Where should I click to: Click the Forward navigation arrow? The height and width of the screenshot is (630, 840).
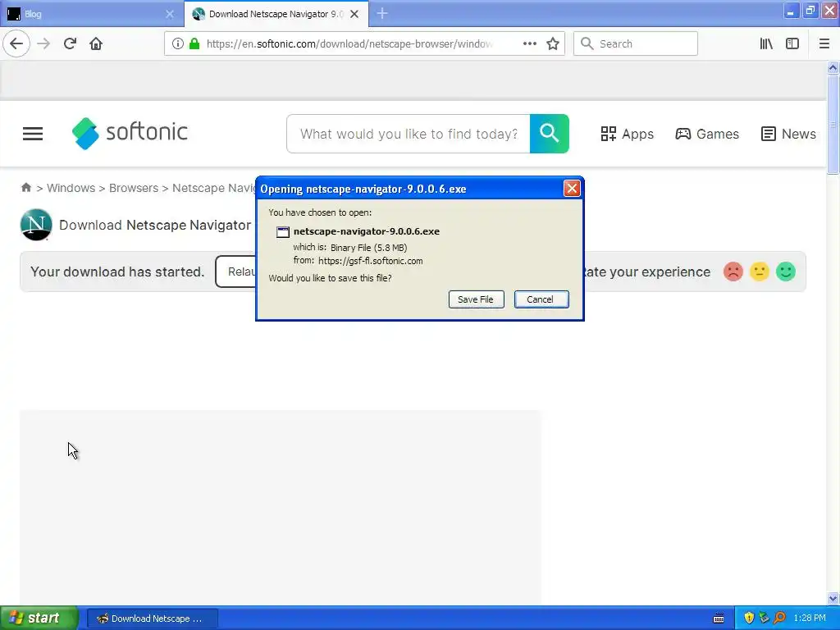[43, 43]
